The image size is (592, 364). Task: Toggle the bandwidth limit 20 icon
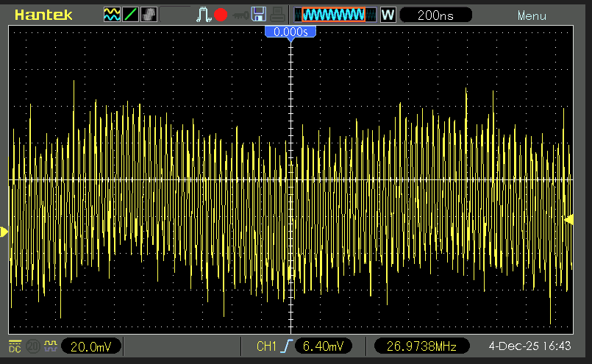[x=33, y=346]
